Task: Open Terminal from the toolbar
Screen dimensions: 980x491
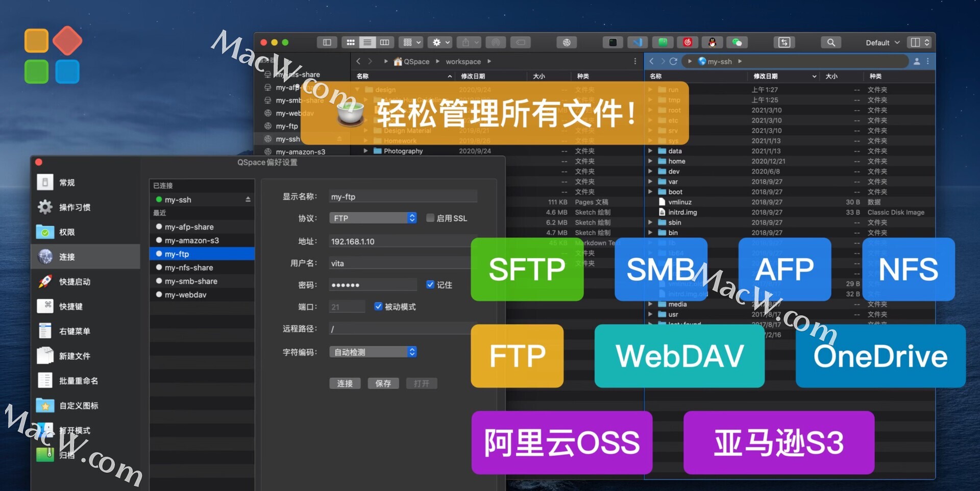Action: coord(612,42)
